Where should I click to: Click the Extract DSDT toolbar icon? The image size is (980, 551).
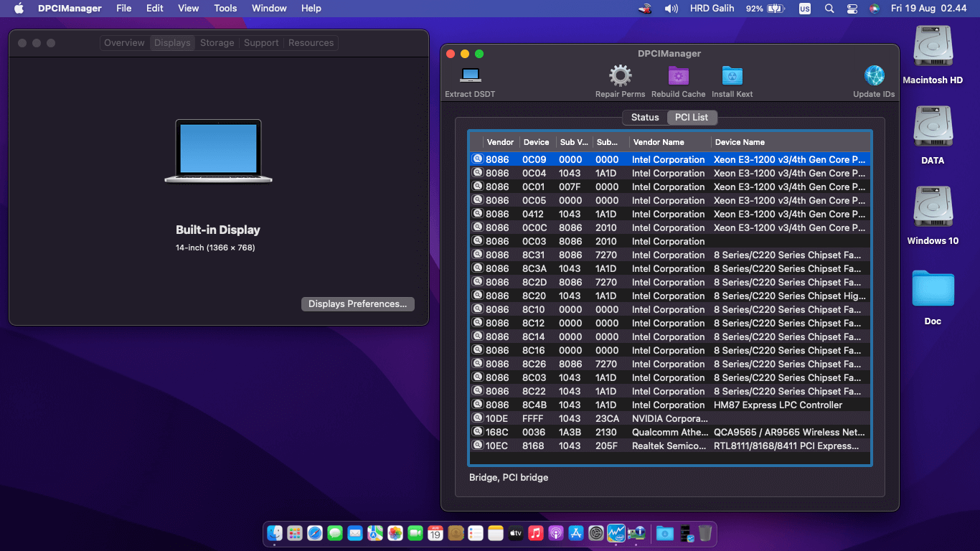pos(471,75)
